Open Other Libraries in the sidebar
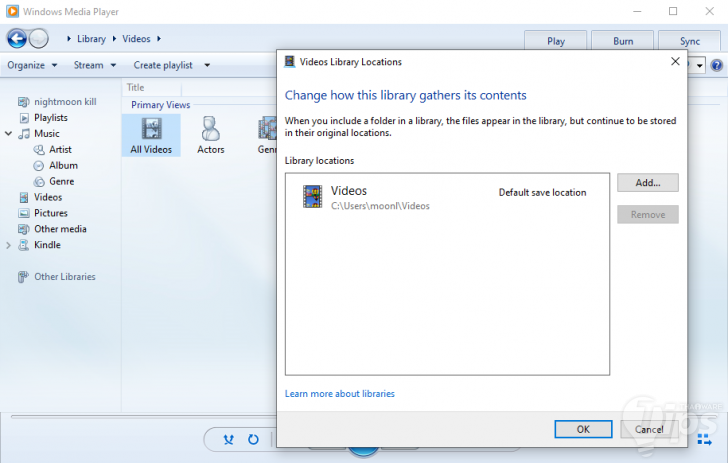This screenshot has height=463, width=728. [65, 276]
